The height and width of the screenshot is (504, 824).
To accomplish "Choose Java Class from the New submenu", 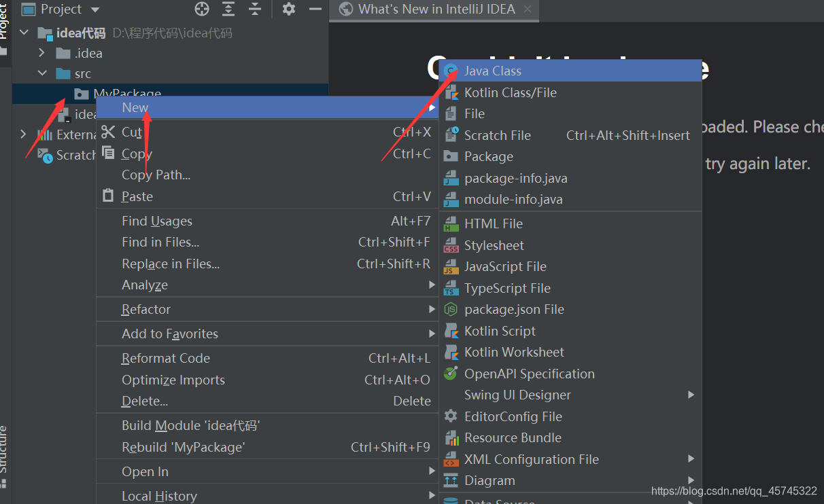I will click(570, 71).
